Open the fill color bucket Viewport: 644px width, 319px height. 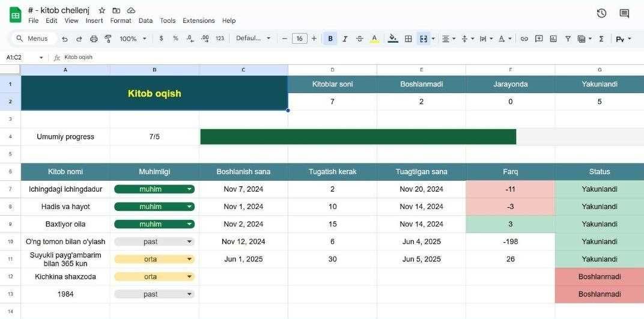coord(393,38)
